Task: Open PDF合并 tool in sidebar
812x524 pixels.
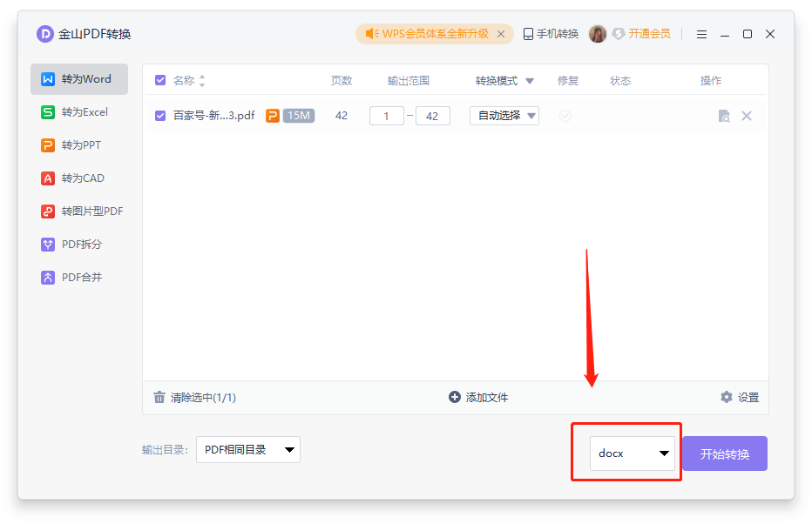Action: point(79,278)
